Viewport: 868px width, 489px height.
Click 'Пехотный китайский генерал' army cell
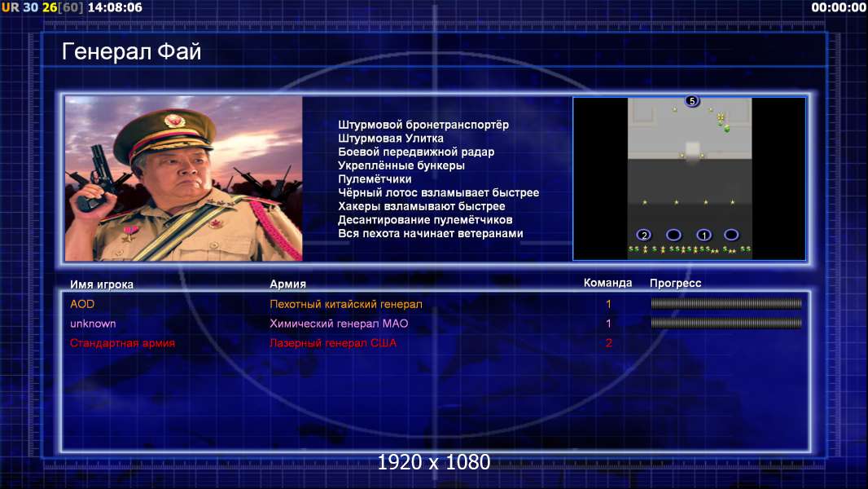[346, 304]
